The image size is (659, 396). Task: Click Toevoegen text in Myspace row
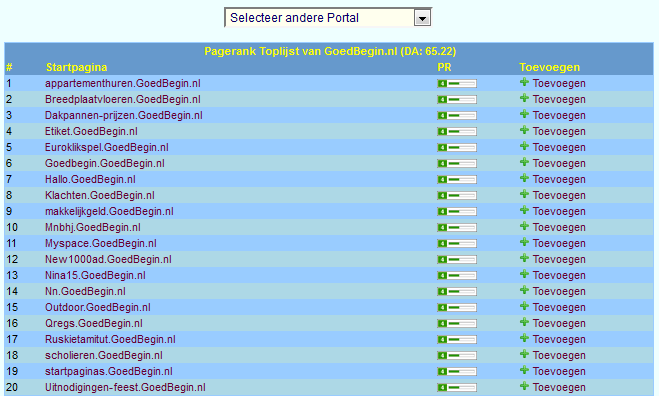pyautogui.click(x=559, y=243)
